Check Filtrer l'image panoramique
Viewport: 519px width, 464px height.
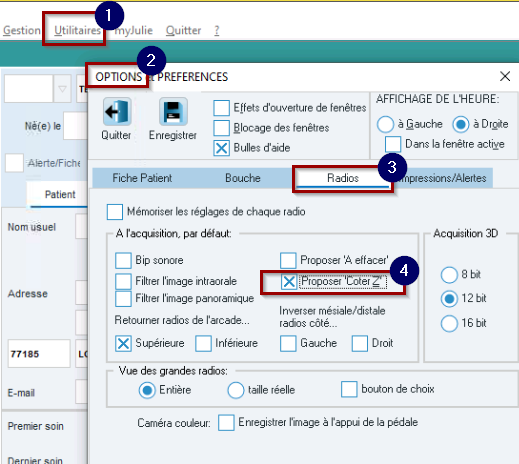pos(123,299)
